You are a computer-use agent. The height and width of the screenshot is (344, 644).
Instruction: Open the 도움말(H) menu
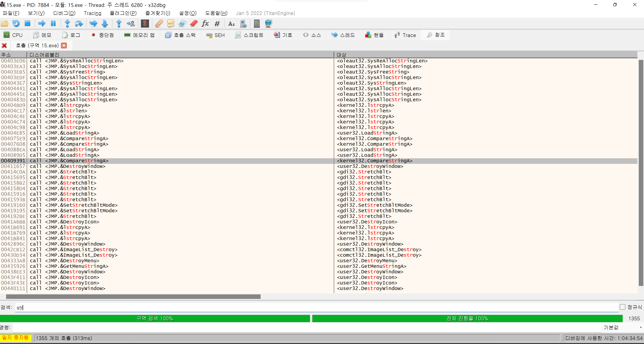click(216, 13)
